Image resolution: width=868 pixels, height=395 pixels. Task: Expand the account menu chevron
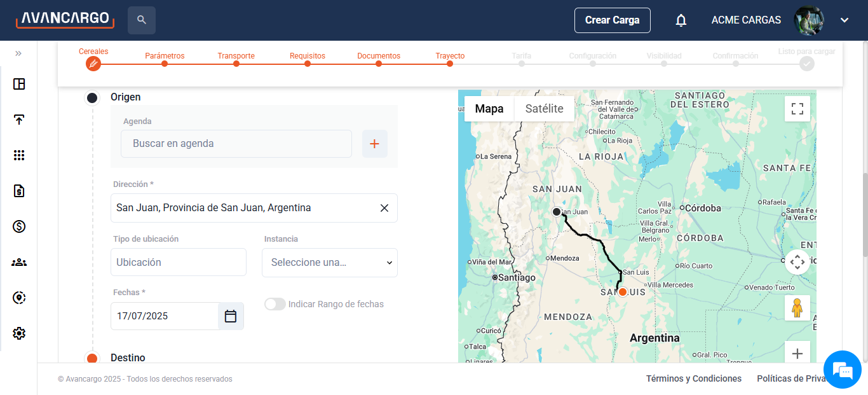click(x=844, y=20)
